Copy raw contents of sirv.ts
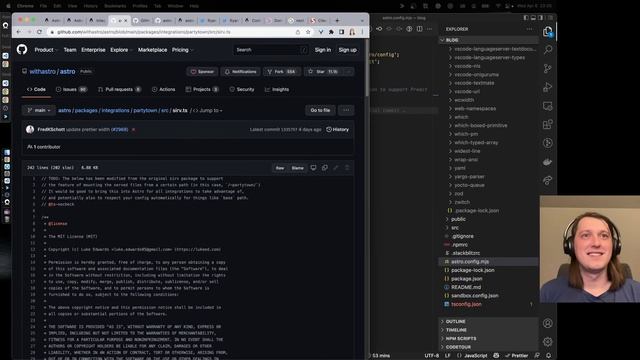 (324, 168)
